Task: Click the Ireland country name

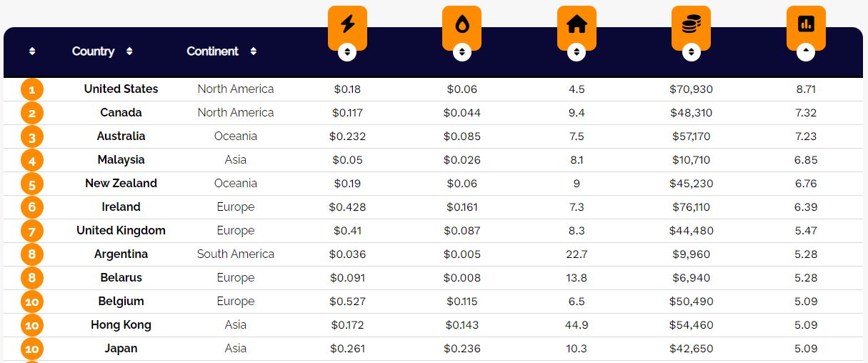Action: pos(121,207)
